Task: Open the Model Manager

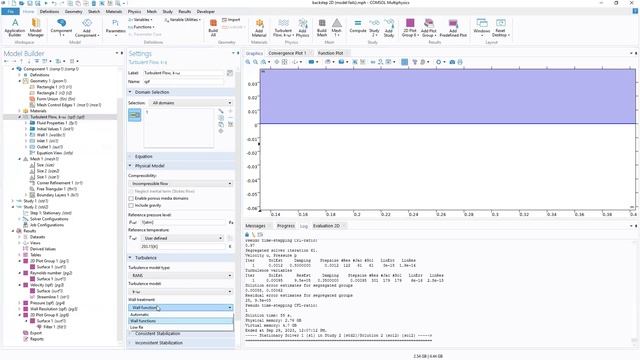Action: [36, 27]
